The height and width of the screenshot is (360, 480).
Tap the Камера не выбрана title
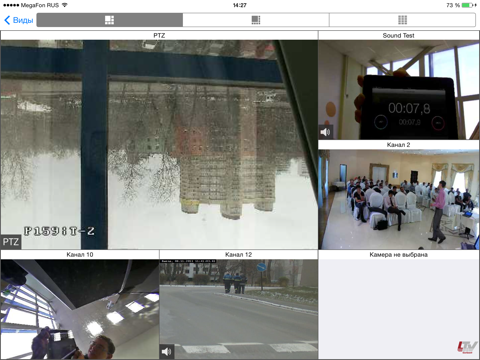click(x=399, y=254)
